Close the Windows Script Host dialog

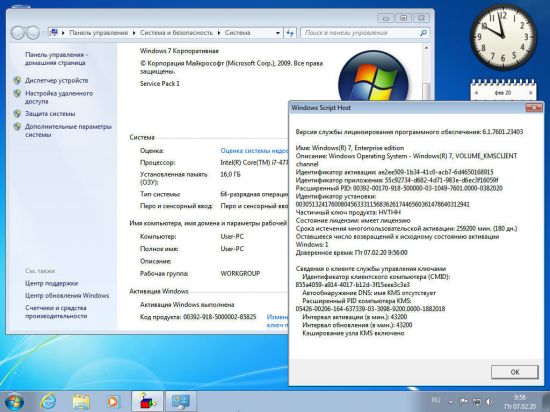(x=534, y=108)
